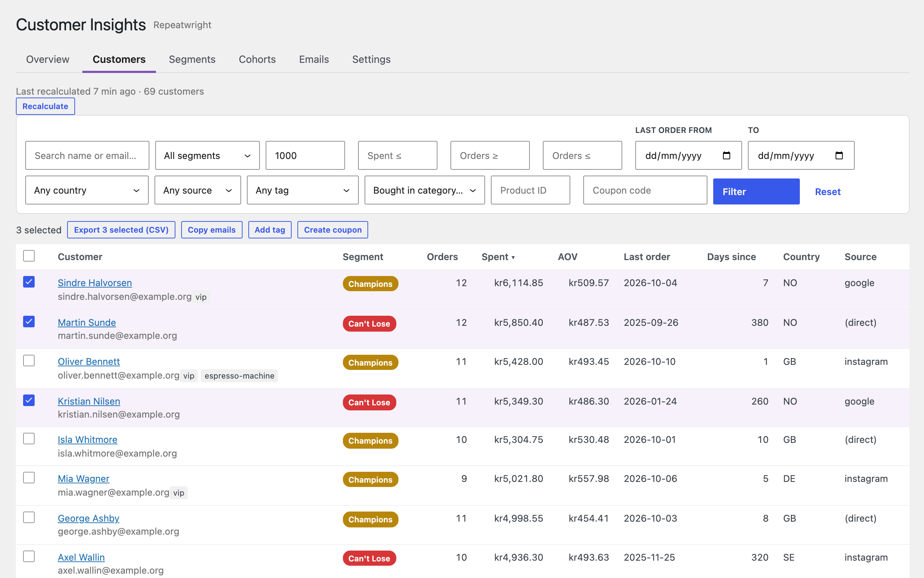
Task: Open the Bought in category dropdown
Action: (x=424, y=190)
